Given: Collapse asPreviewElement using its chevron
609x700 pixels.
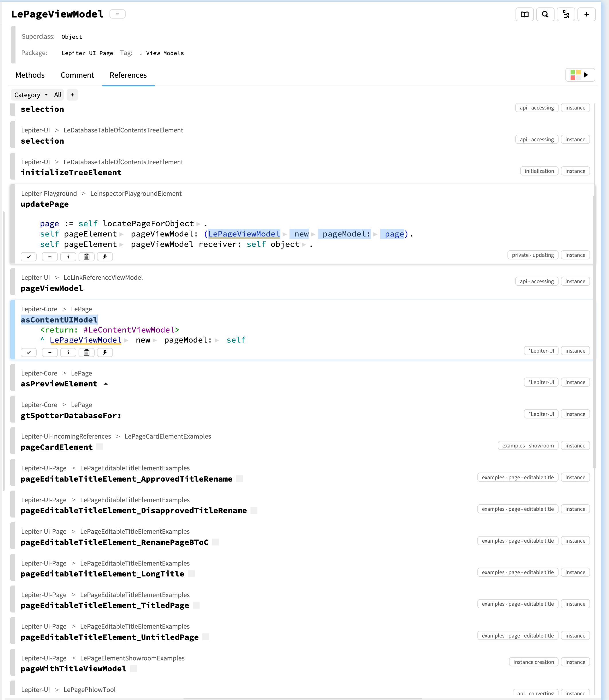Looking at the screenshot, I should (105, 384).
